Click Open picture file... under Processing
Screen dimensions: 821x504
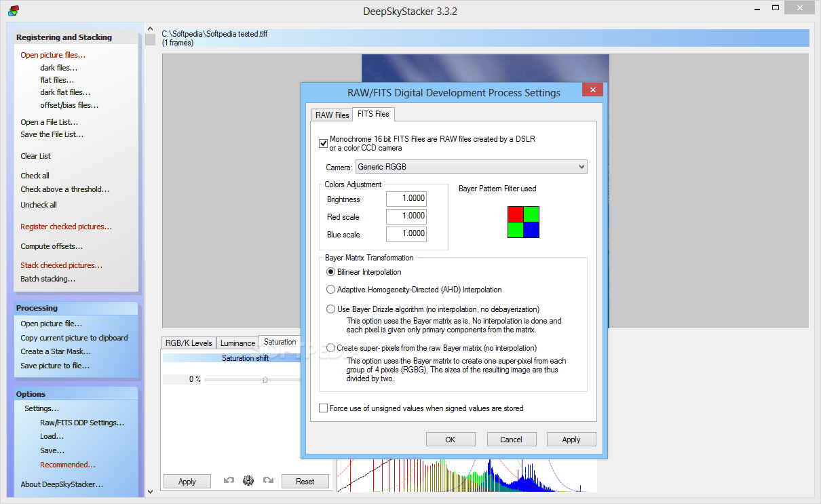52,324
